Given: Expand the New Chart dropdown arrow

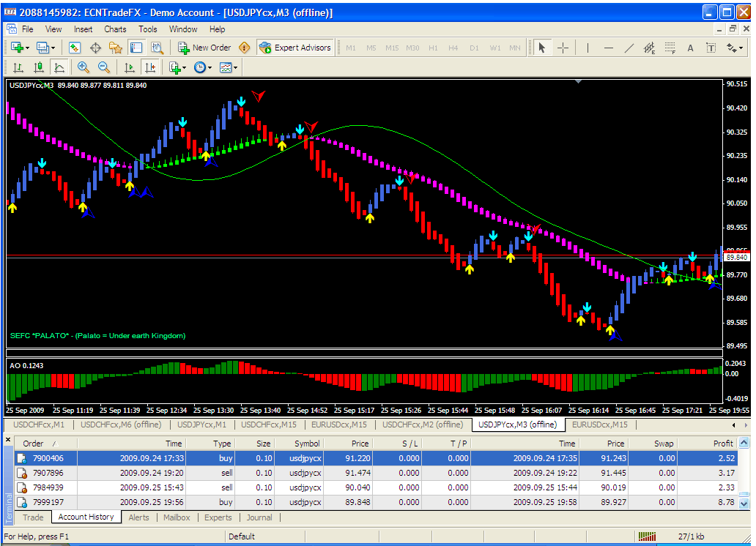Looking at the screenshot, I should 27,48.
